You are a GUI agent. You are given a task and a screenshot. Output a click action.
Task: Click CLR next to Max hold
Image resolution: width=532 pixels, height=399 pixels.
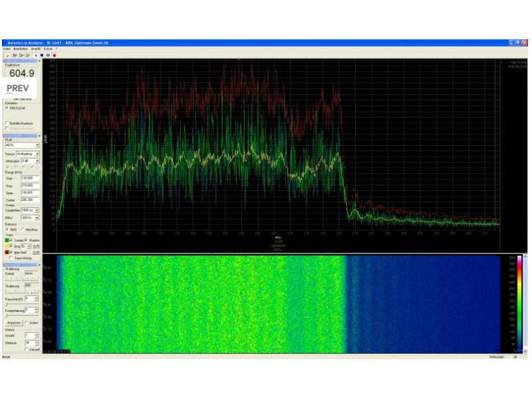tap(36, 253)
